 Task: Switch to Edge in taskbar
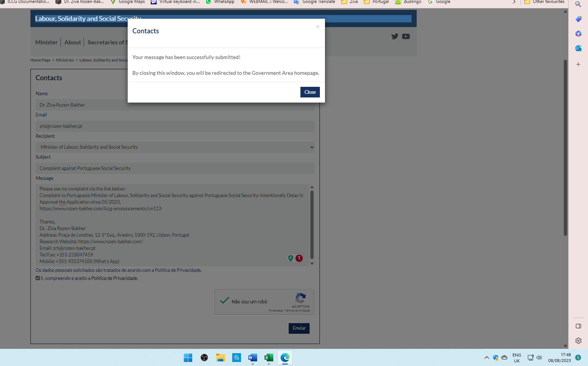coord(285,358)
